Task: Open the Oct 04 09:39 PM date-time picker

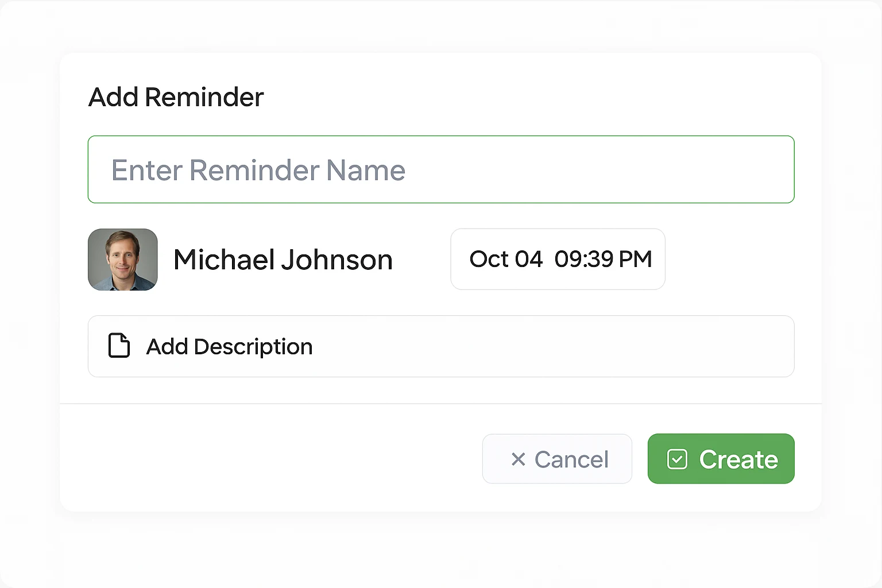Action: (558, 260)
